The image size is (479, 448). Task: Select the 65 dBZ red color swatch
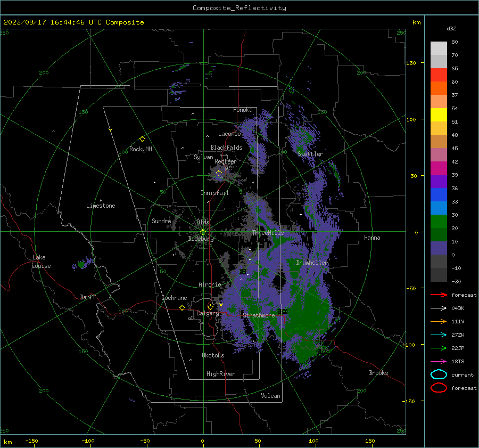tap(439, 75)
